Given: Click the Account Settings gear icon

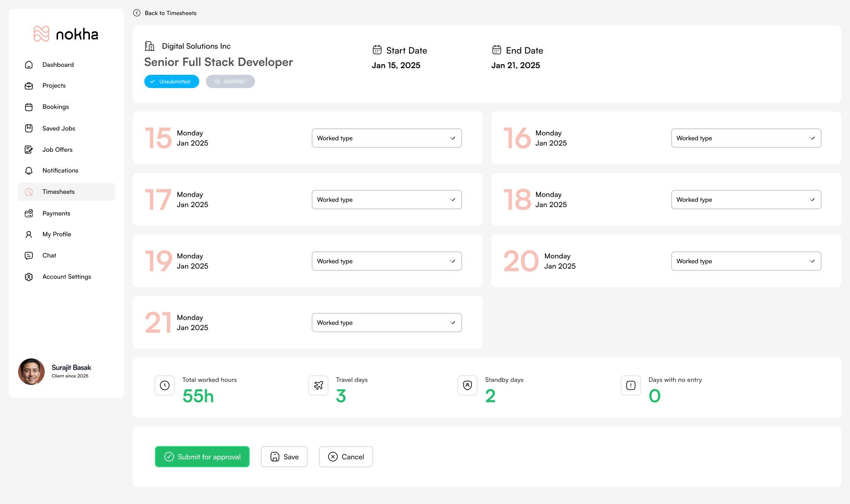Looking at the screenshot, I should 29,277.
